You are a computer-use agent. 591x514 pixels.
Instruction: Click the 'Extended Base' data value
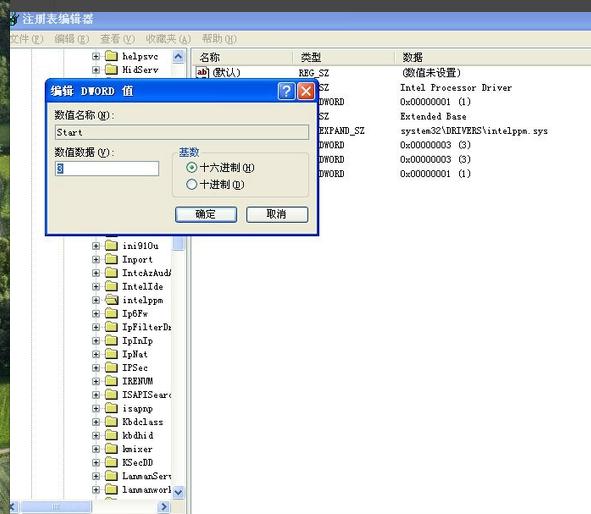point(433,116)
